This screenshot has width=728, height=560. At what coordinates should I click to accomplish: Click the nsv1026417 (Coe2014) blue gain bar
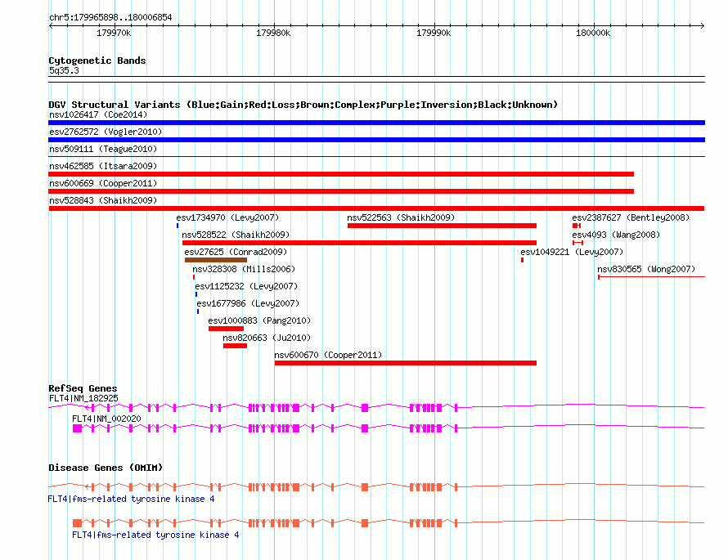click(x=376, y=123)
